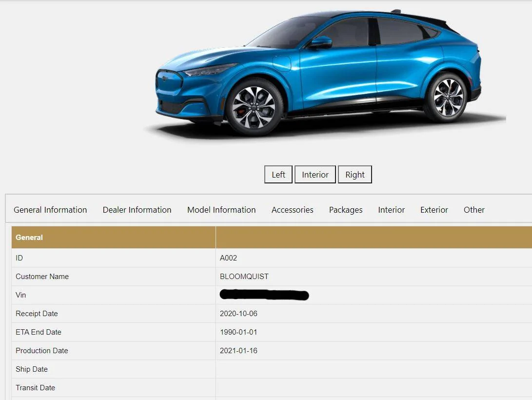Click the Transit Date label
The image size is (532, 400).
click(35, 387)
